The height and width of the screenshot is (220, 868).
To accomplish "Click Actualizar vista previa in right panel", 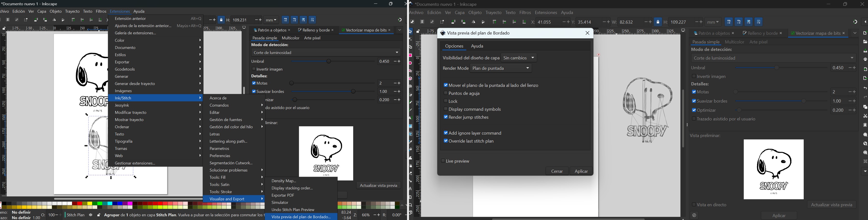I will (832, 205).
